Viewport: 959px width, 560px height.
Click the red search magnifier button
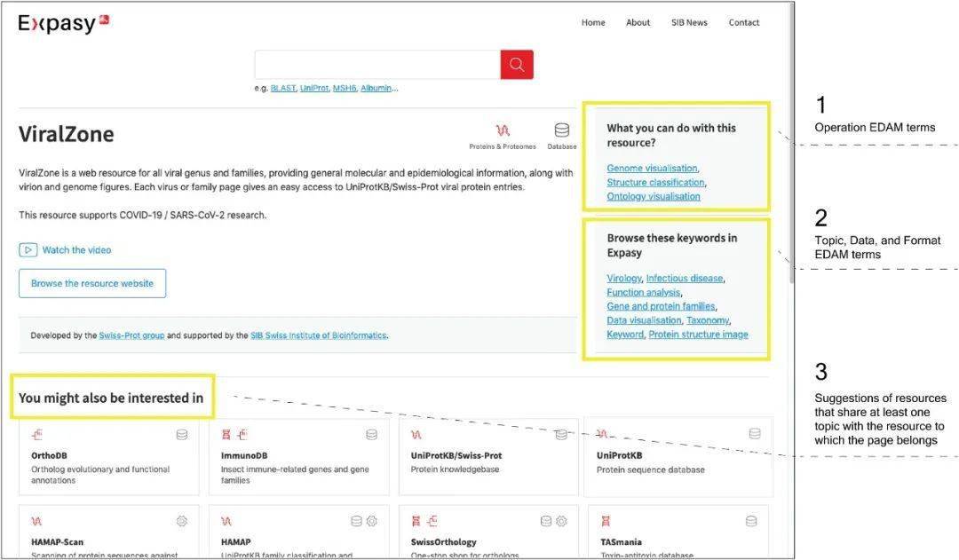517,65
